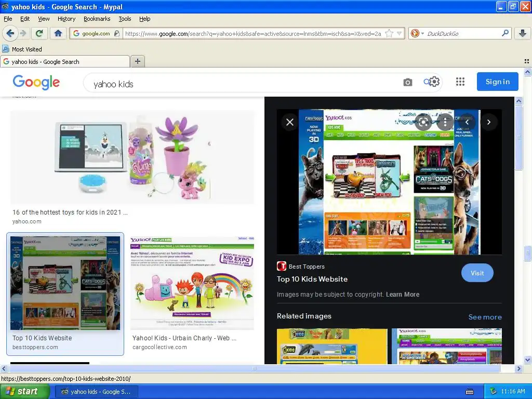Image resolution: width=532 pixels, height=399 pixels.
Task: Open the yellow kids related image thumbnail
Action: click(332, 346)
